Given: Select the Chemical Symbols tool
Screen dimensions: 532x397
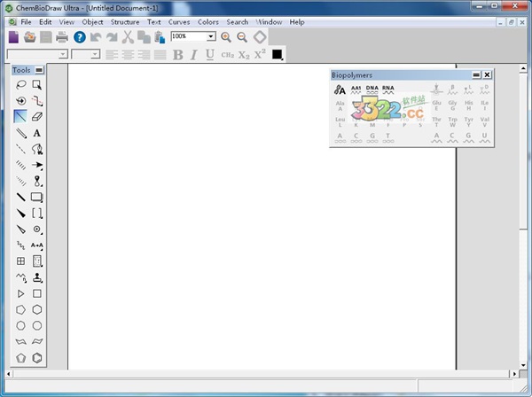Looking at the screenshot, I should 37,230.
